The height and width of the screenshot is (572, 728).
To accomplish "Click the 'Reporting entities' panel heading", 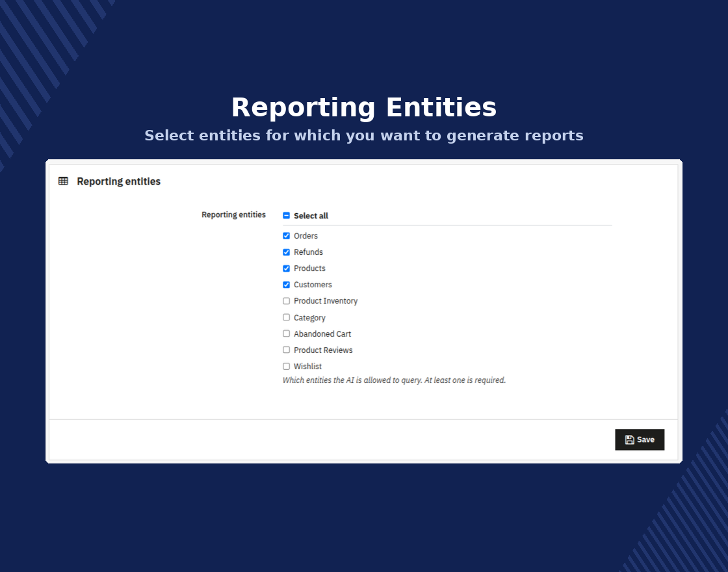I will pyautogui.click(x=119, y=181).
